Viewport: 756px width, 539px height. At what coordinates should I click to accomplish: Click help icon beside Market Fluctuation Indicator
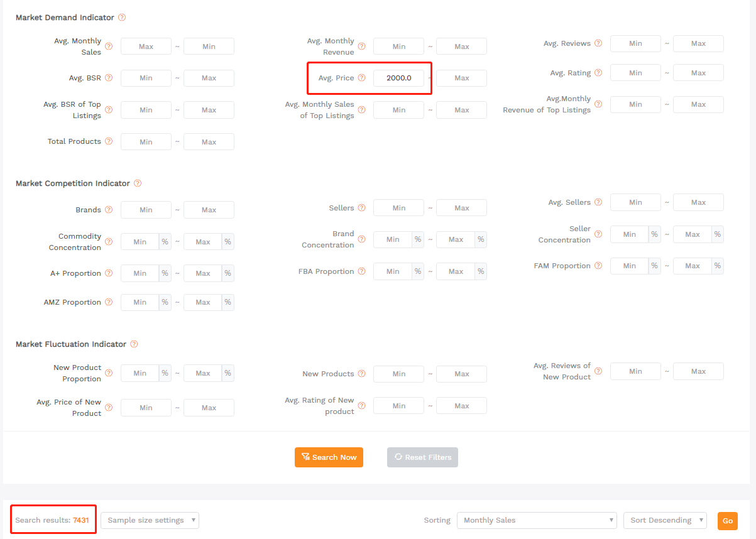(x=134, y=344)
